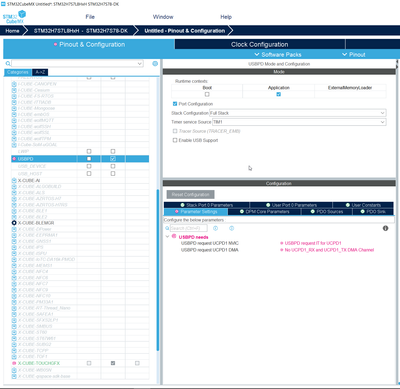Go to the Home breadcrumb
The width and height of the screenshot is (400, 389).
(x=12, y=31)
